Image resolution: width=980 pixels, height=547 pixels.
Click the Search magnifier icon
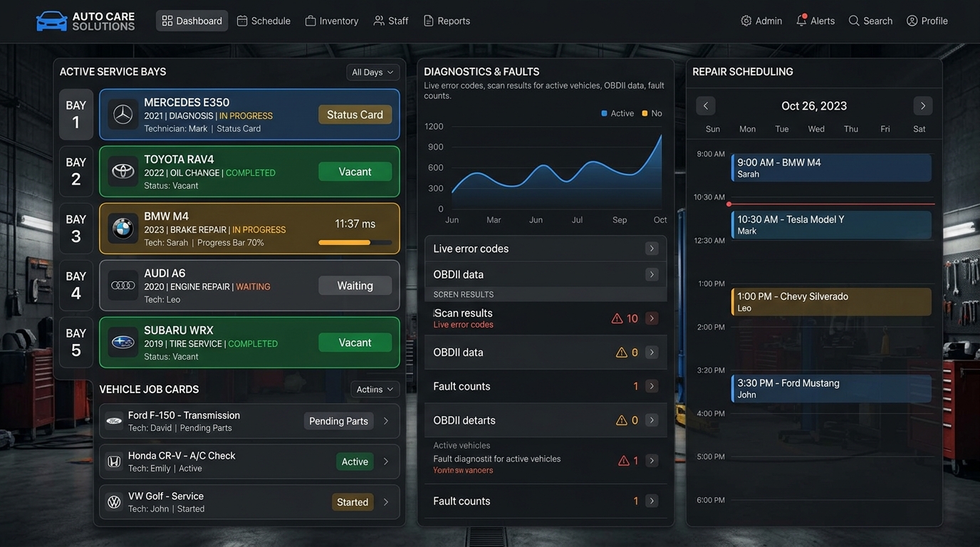tap(854, 21)
